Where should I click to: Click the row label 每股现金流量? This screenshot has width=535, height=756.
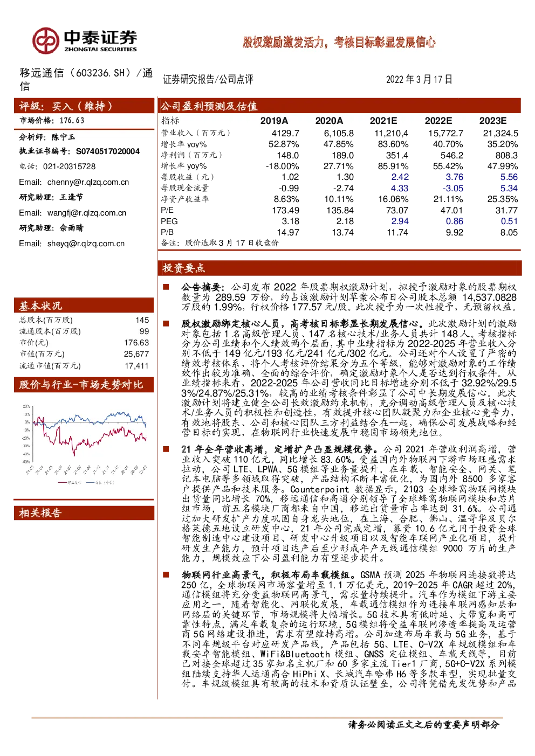[184, 189]
